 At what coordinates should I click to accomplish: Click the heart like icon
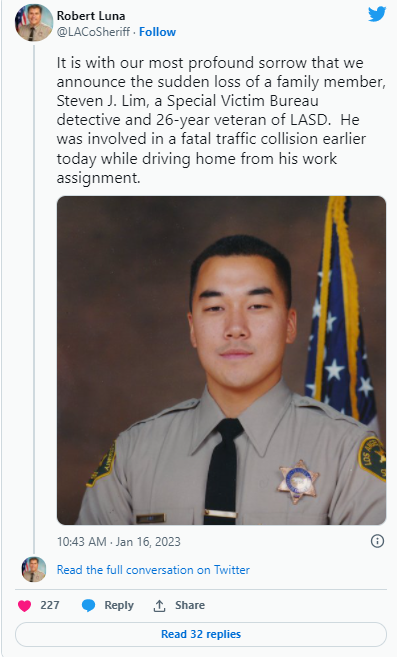25,605
